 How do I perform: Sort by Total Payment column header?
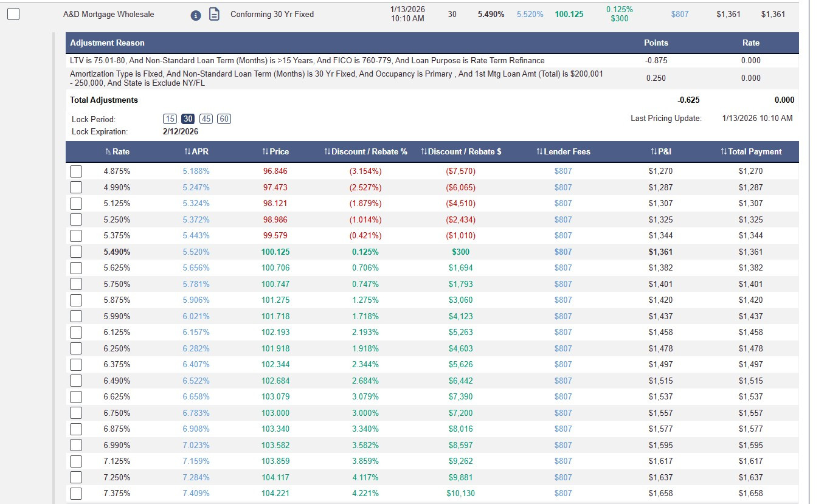[751, 152]
